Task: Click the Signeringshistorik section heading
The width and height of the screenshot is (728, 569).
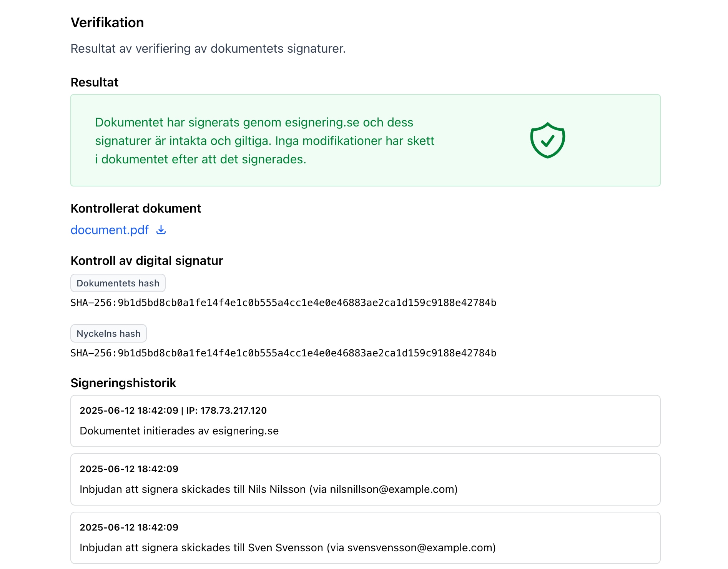Action: [x=123, y=383]
